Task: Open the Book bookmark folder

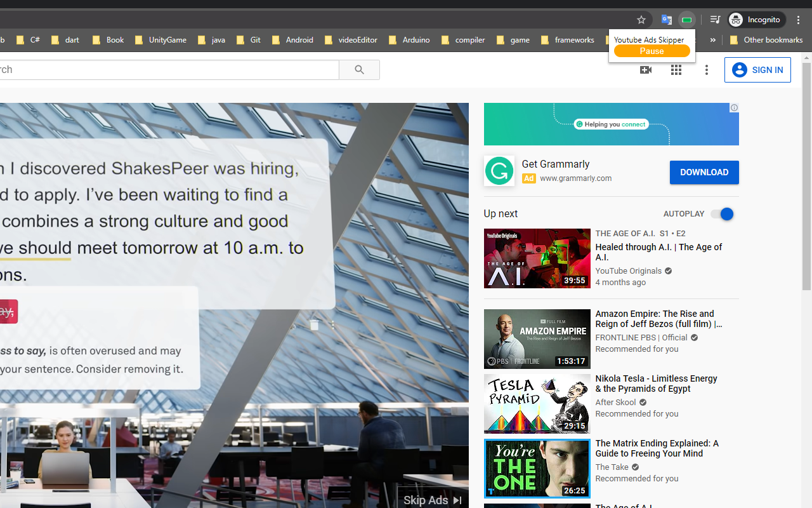Action: (x=108, y=40)
